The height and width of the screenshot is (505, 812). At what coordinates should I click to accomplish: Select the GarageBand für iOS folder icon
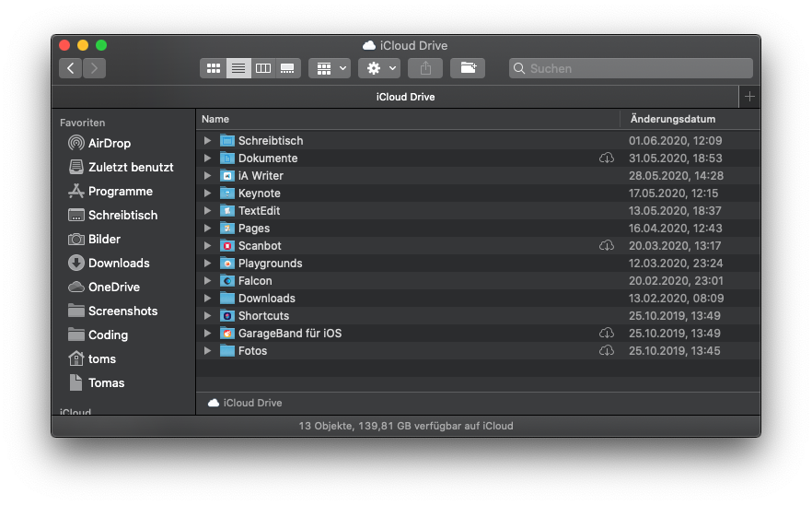(226, 334)
